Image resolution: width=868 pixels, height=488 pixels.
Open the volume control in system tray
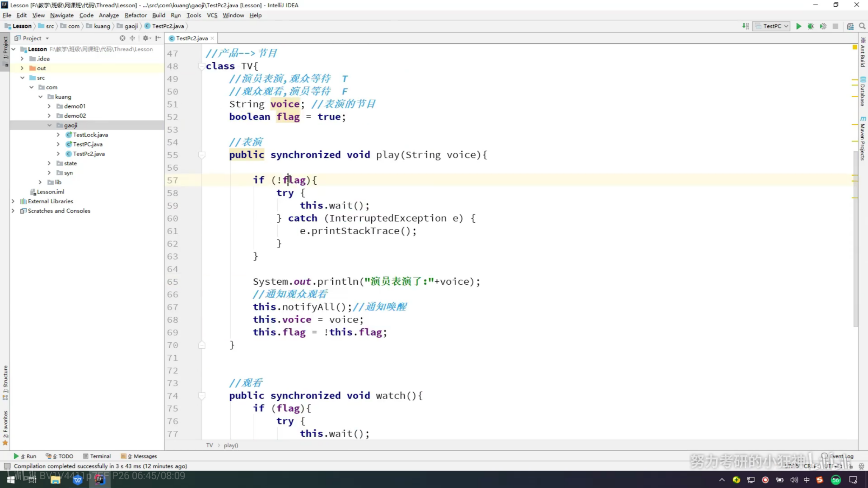794,480
